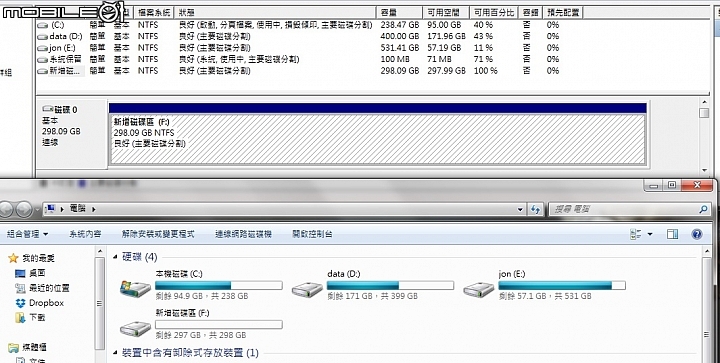Open 新增磁碟區 (F:) drive icon in Explorer
This screenshot has height=363, width=720.
pos(135,328)
